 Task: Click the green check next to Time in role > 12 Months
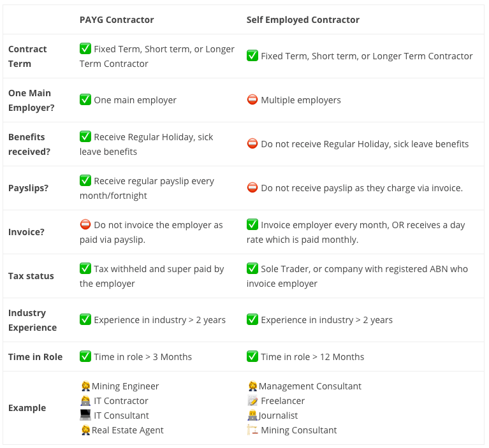[x=252, y=356]
